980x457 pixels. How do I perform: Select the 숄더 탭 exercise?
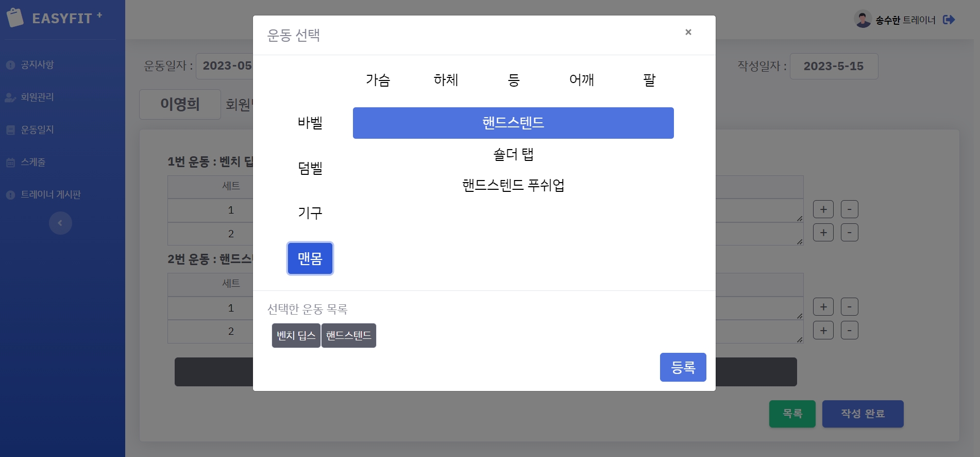513,154
